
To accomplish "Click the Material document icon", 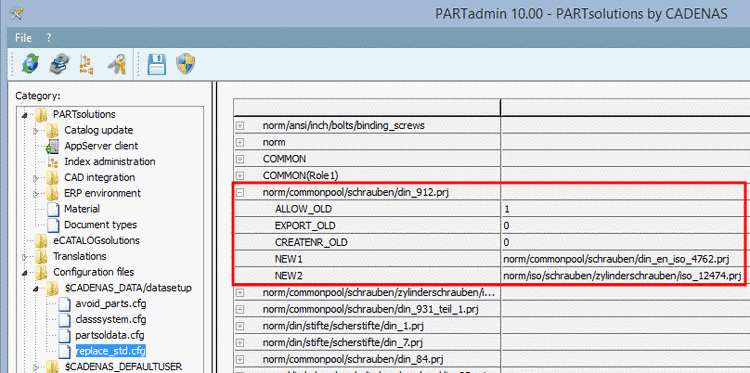I will [53, 209].
